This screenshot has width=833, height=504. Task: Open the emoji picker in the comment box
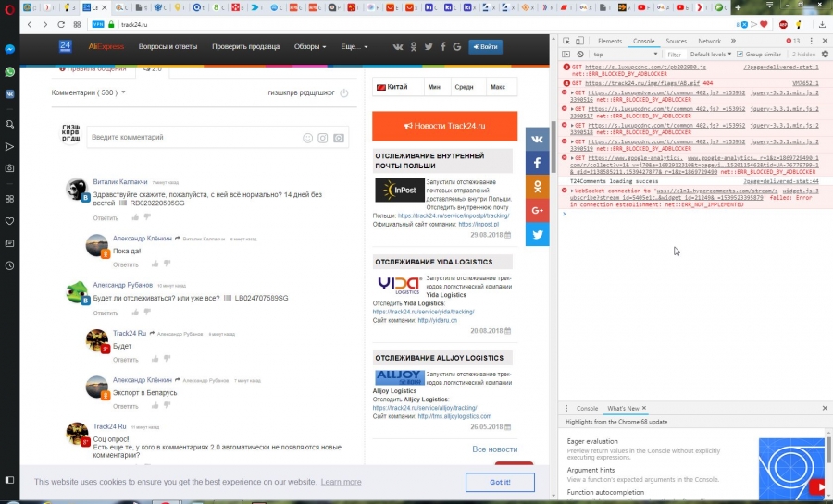click(x=307, y=138)
